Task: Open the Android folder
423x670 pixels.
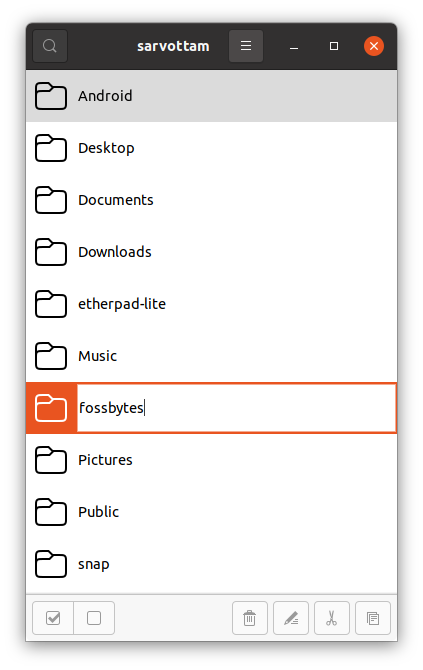Action: coord(212,96)
